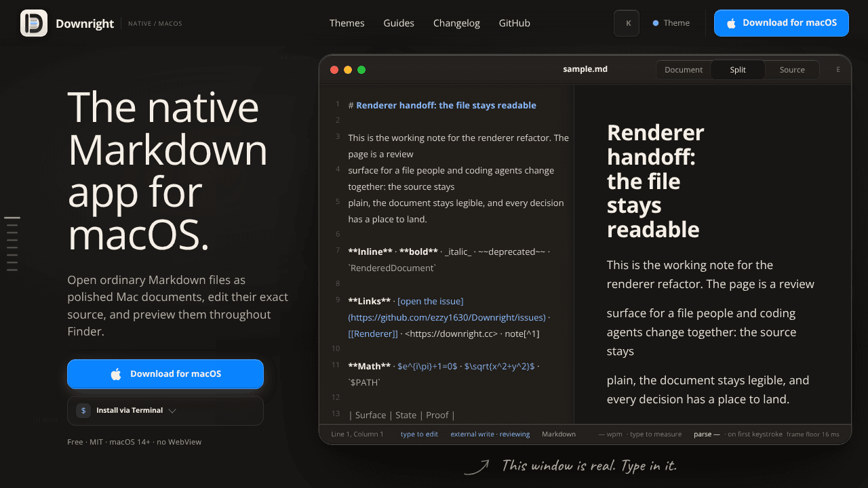Click the GitHub issues URL in source
868x488 pixels.
(x=447, y=317)
